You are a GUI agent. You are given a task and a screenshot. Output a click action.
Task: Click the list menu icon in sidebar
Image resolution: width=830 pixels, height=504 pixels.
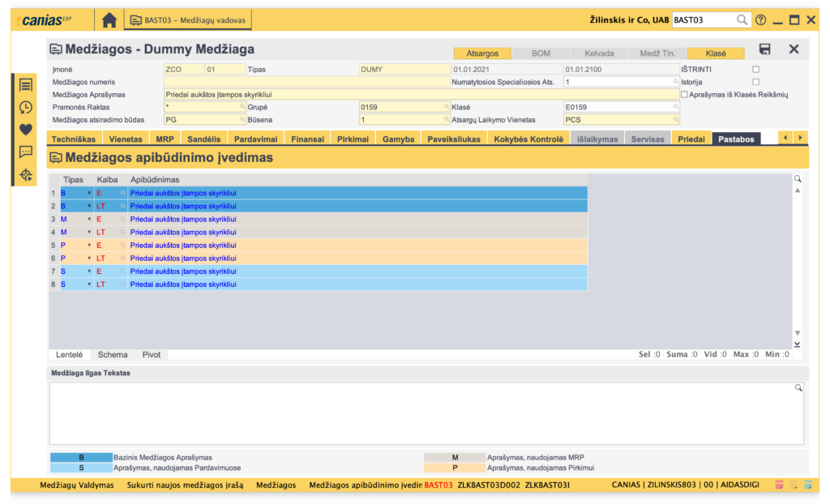(26, 85)
